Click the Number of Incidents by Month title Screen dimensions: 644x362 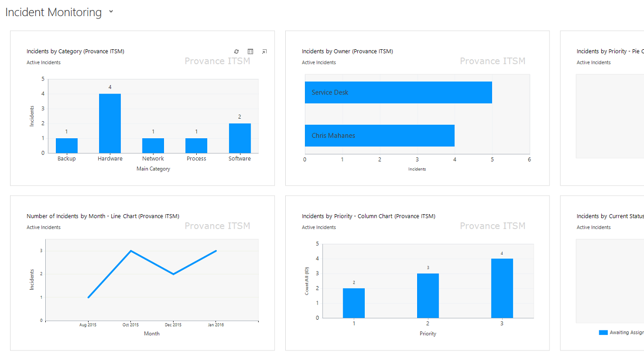point(103,216)
